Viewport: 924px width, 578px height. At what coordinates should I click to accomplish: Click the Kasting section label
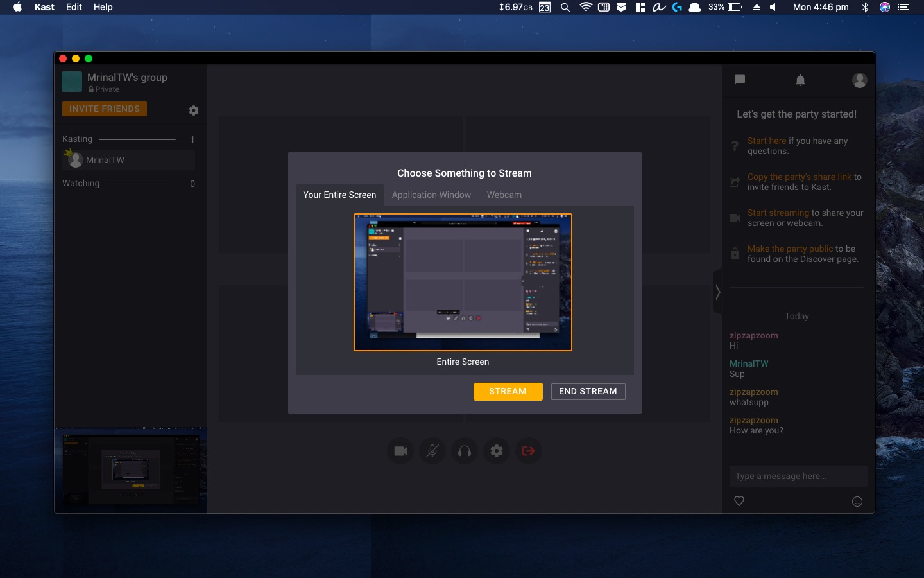pos(77,139)
